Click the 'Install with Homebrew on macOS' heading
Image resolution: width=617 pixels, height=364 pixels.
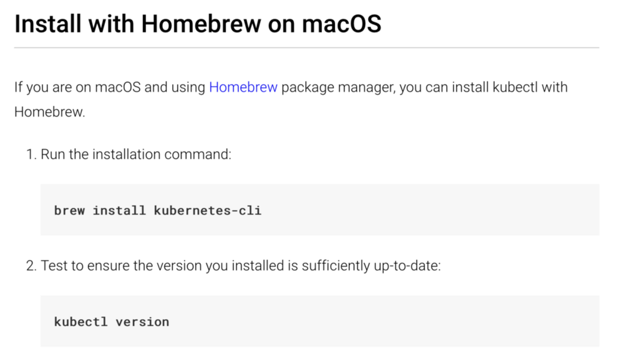point(197,24)
